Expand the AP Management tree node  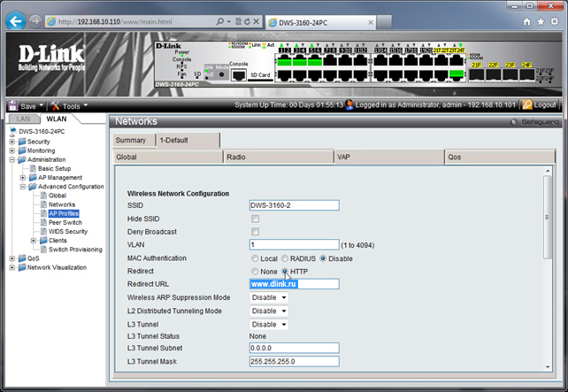[23, 177]
